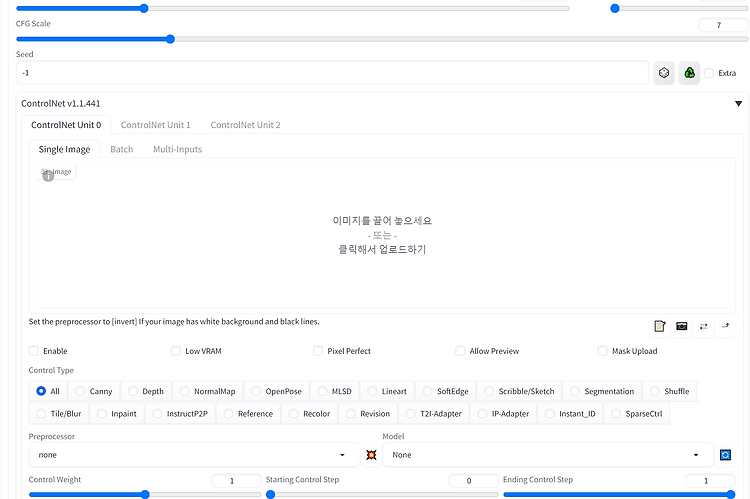
Task: Click the CFG Scale value box
Action: [x=723, y=25]
